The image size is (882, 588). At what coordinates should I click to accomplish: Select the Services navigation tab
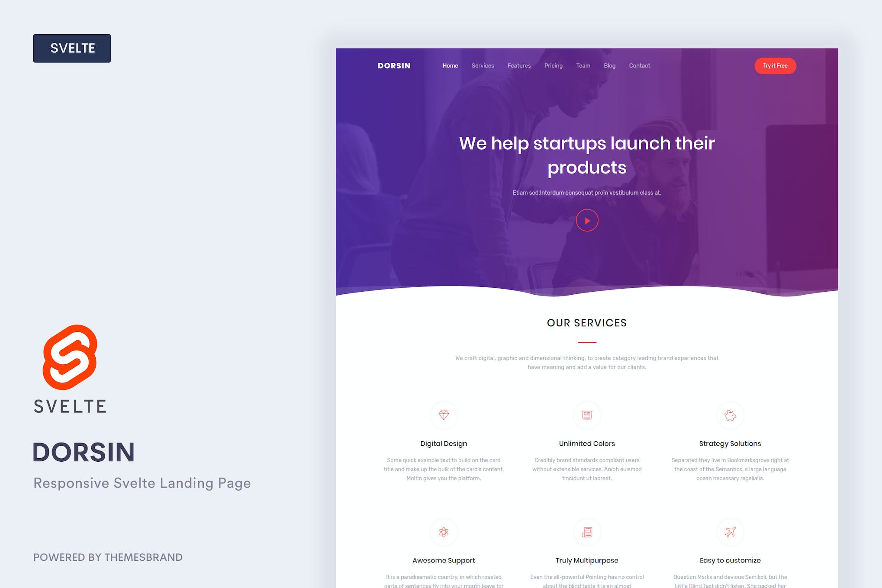point(483,66)
